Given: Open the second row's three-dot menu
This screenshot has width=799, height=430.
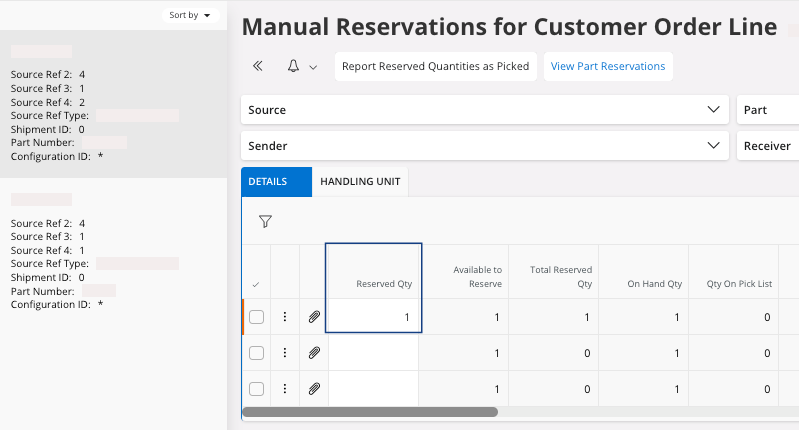Looking at the screenshot, I should (x=285, y=353).
